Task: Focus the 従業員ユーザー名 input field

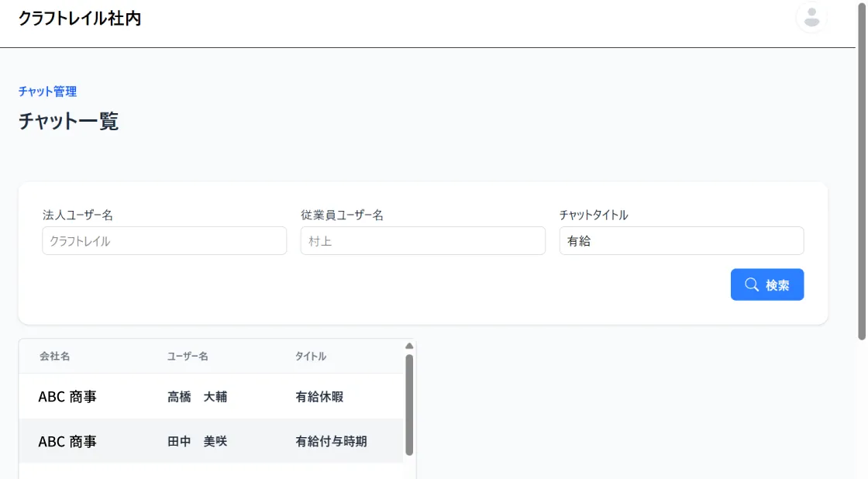Action: (422, 241)
